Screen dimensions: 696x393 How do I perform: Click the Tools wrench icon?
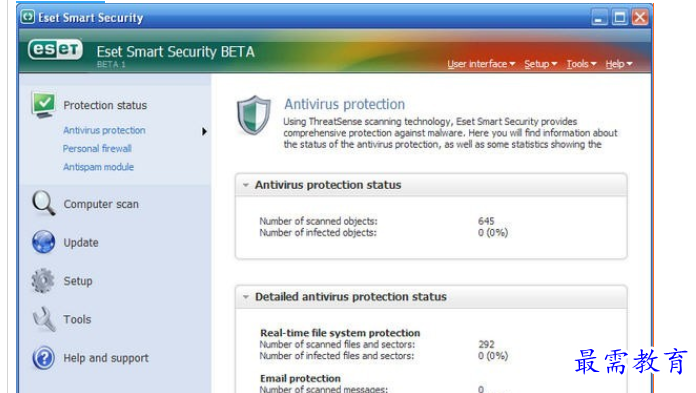(44, 319)
